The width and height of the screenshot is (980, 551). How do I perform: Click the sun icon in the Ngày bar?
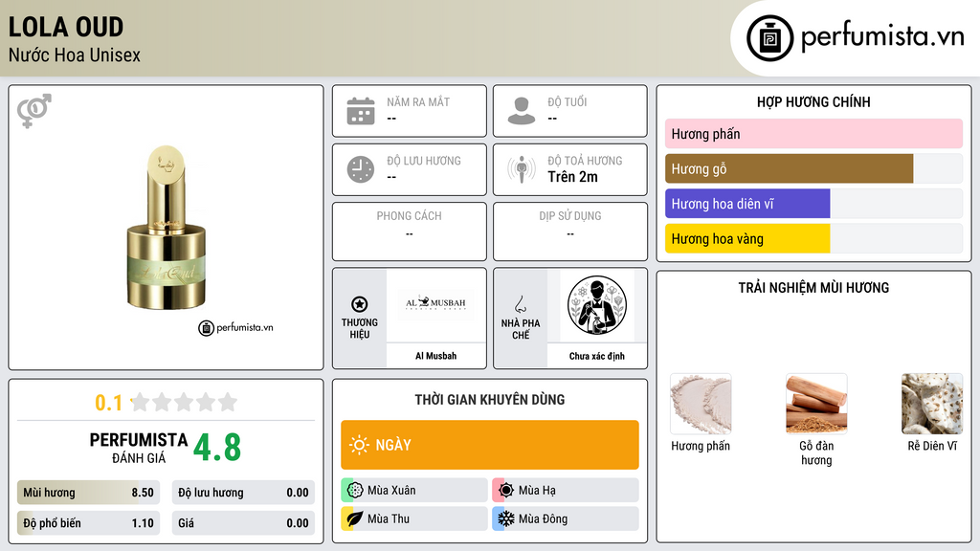point(360,445)
